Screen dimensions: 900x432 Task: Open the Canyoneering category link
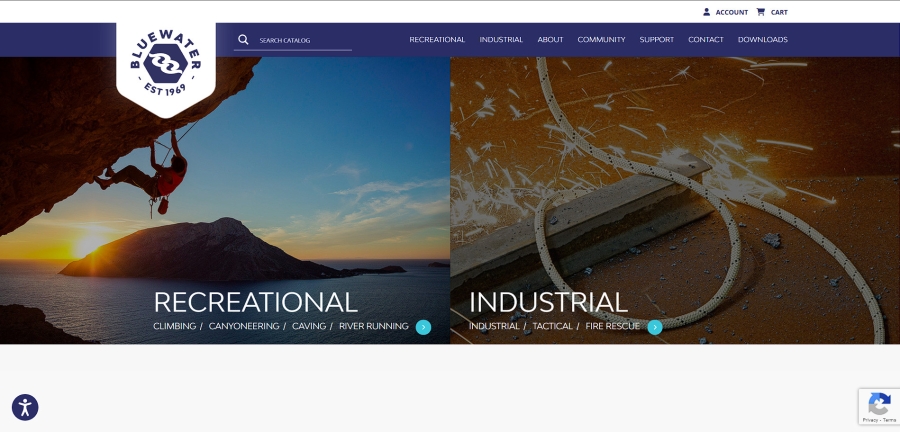click(243, 326)
